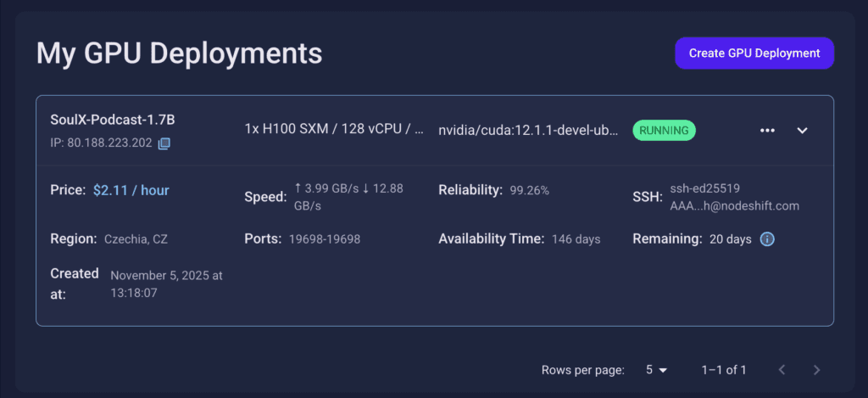Click the 99.26% reliability value

(530, 190)
